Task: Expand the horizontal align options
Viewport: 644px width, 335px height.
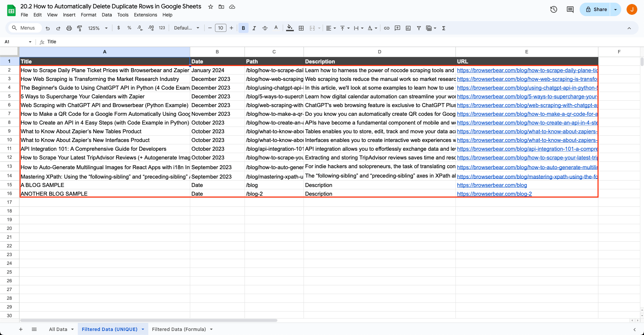Action: tap(334, 28)
